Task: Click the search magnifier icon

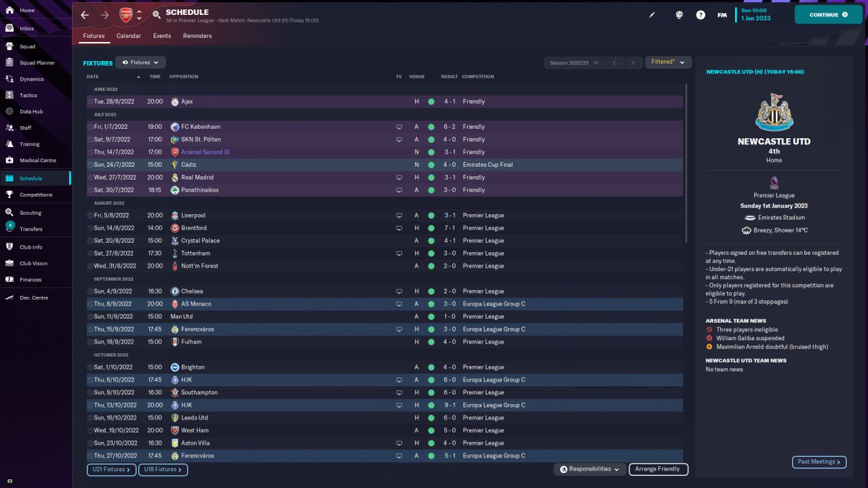Action: click(x=157, y=14)
